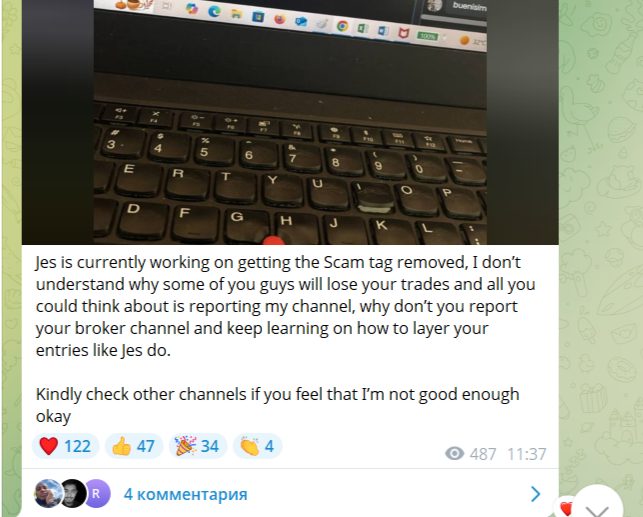This screenshot has width=643, height=517.
Task: Add a red heart reaction with 122
Action: [66, 446]
